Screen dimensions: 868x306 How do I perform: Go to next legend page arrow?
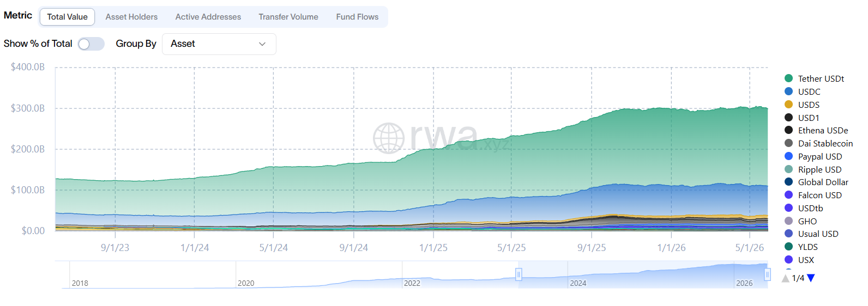[811, 278]
